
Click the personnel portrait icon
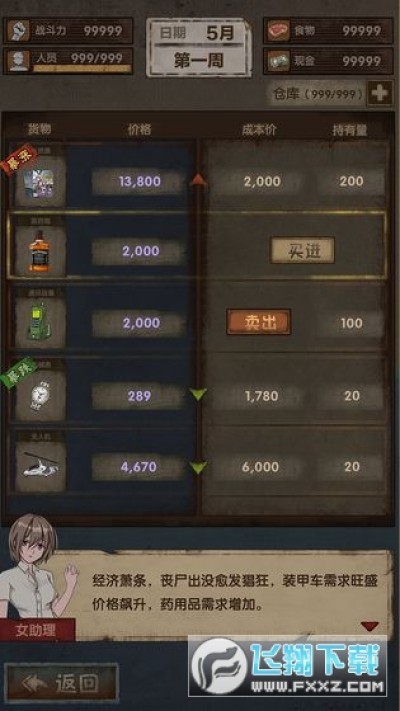click(x=19, y=61)
